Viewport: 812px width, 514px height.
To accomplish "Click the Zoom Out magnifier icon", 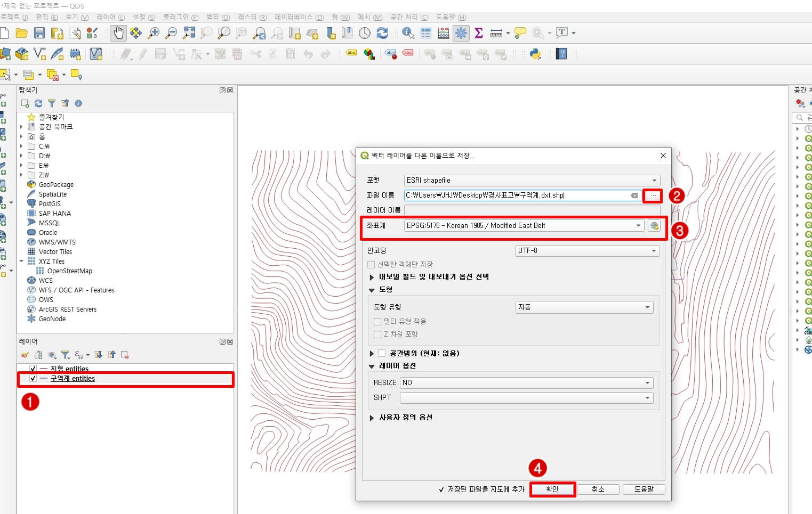I will pos(171,33).
